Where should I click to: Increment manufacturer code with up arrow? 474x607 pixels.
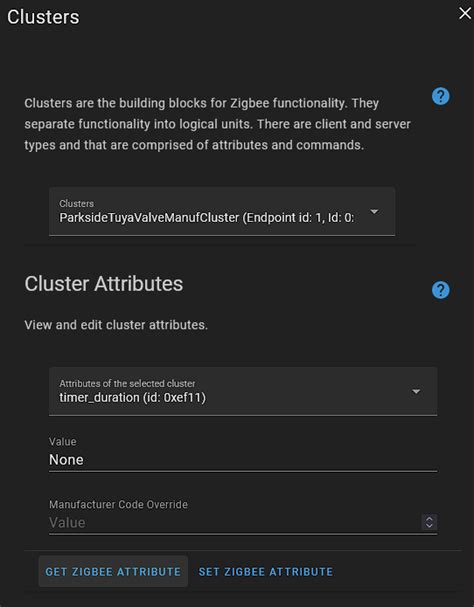point(429,519)
